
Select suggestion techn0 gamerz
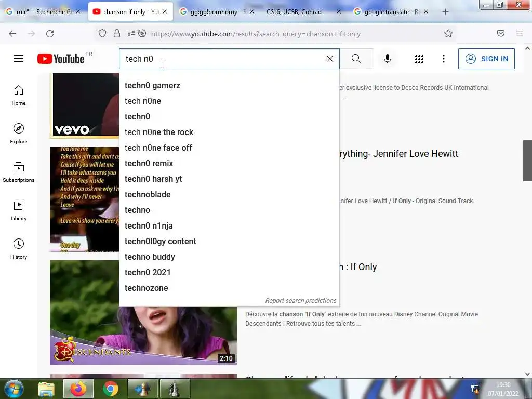click(x=229, y=86)
